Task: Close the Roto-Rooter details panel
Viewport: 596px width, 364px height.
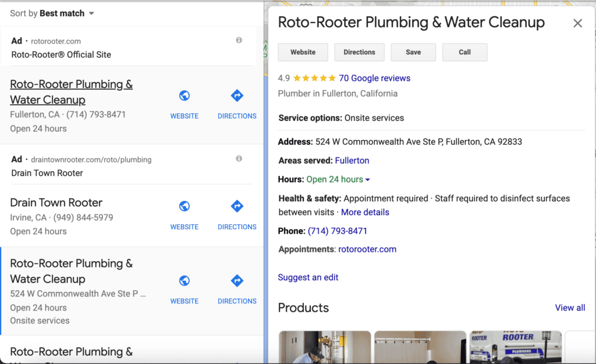Action: [577, 23]
